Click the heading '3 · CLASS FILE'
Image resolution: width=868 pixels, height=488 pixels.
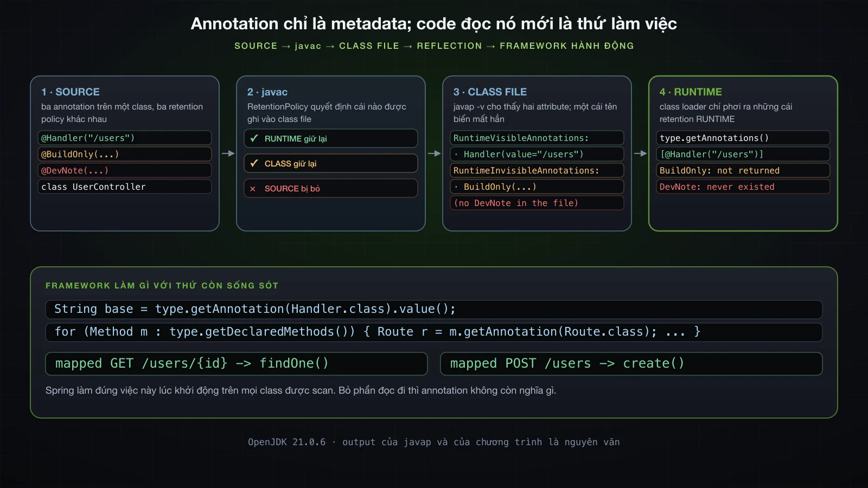[x=490, y=92]
